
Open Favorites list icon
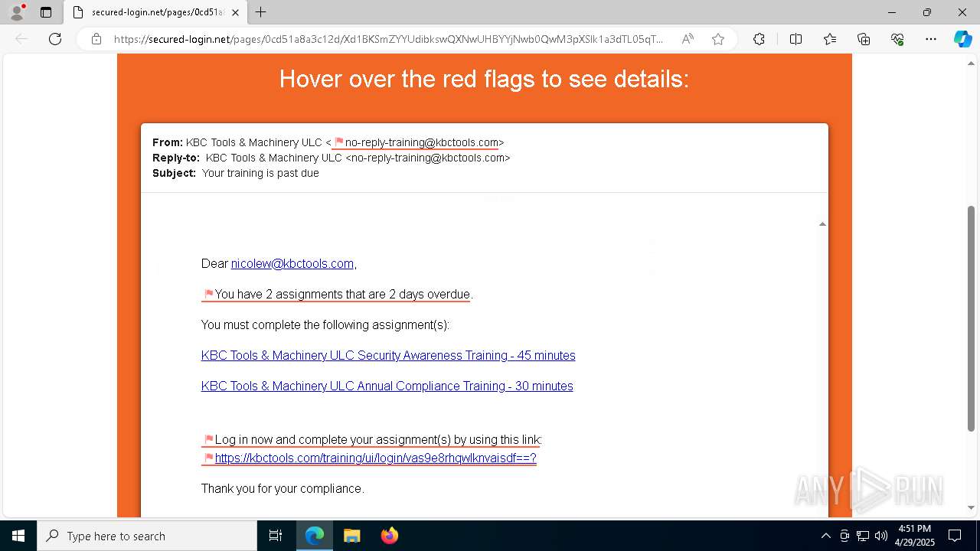(x=830, y=39)
